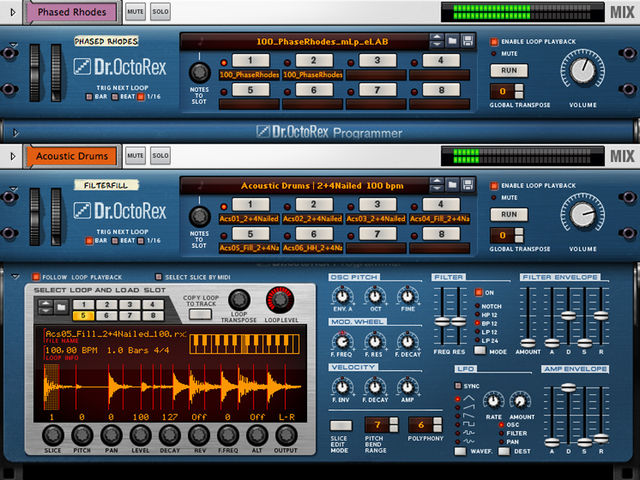
Task: Adjust the LFO Amount knob
Action: (520, 401)
